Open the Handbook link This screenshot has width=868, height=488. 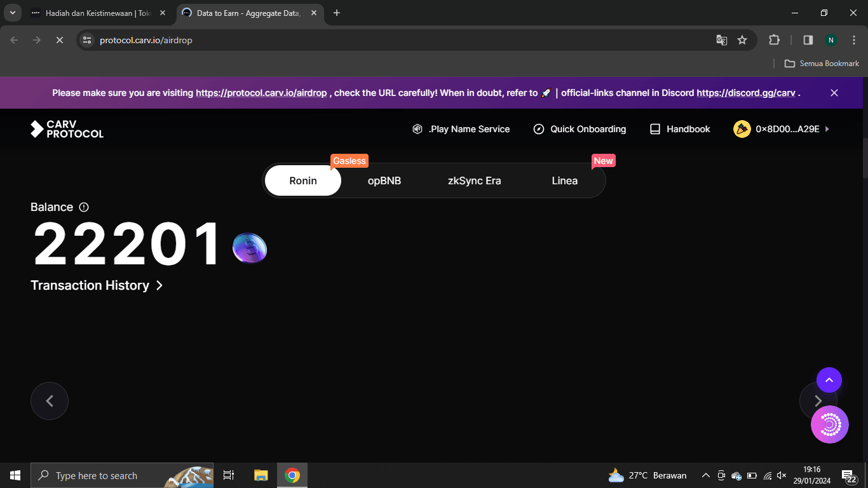click(x=680, y=129)
